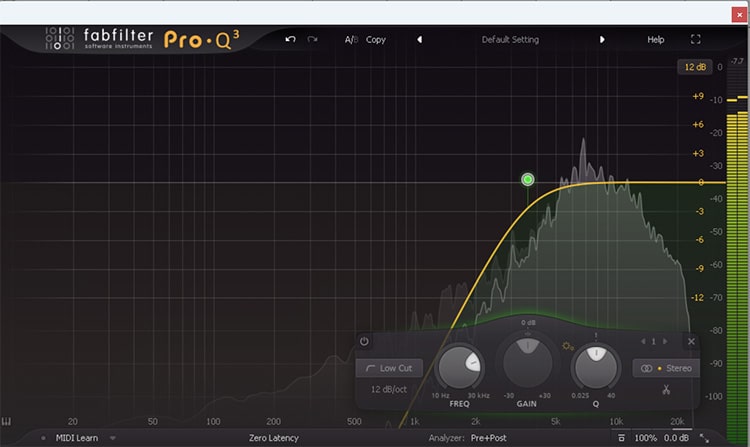750x447 pixels.
Task: Click the 0.0 dB output gain value
Action: click(676, 438)
